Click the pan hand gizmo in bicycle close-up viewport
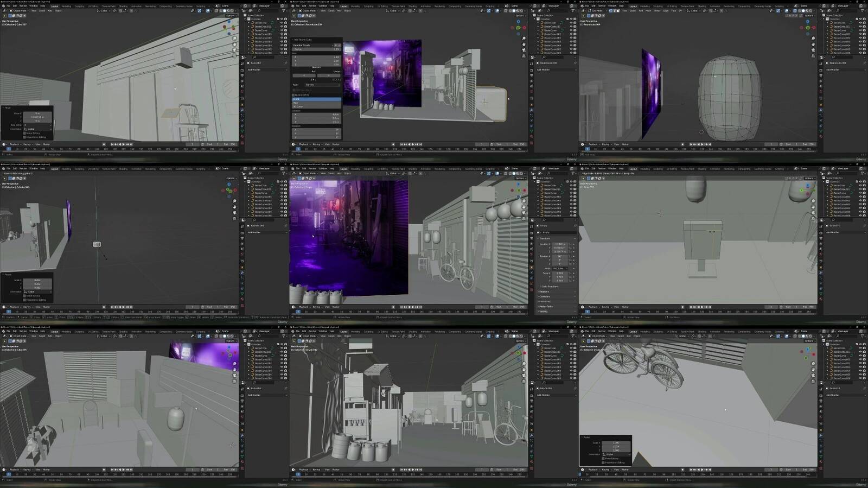 (x=813, y=369)
